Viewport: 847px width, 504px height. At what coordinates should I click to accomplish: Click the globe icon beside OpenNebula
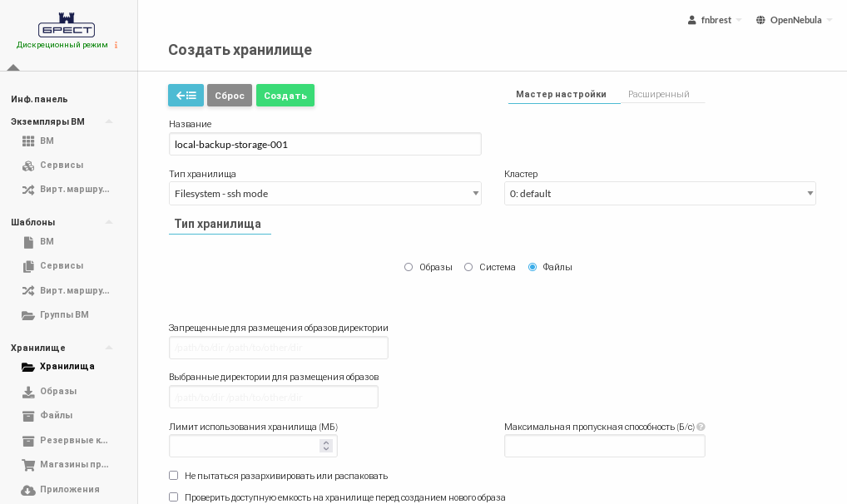[x=760, y=20]
